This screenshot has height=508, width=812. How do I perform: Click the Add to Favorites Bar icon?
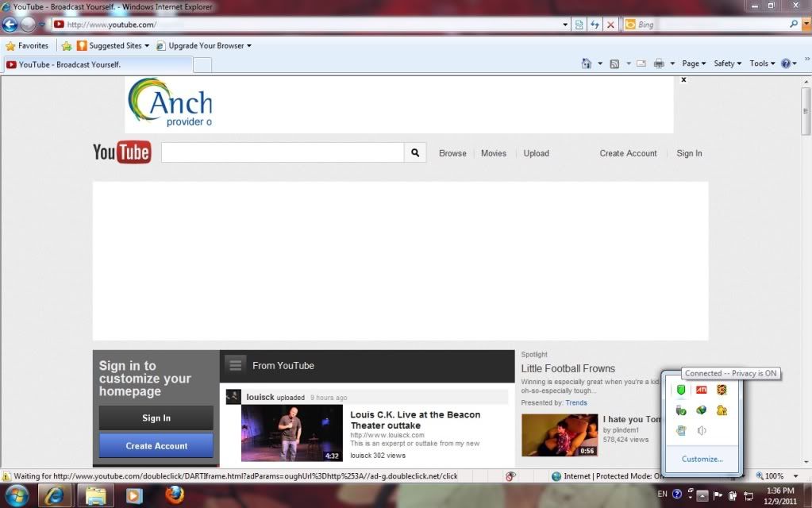click(x=67, y=45)
